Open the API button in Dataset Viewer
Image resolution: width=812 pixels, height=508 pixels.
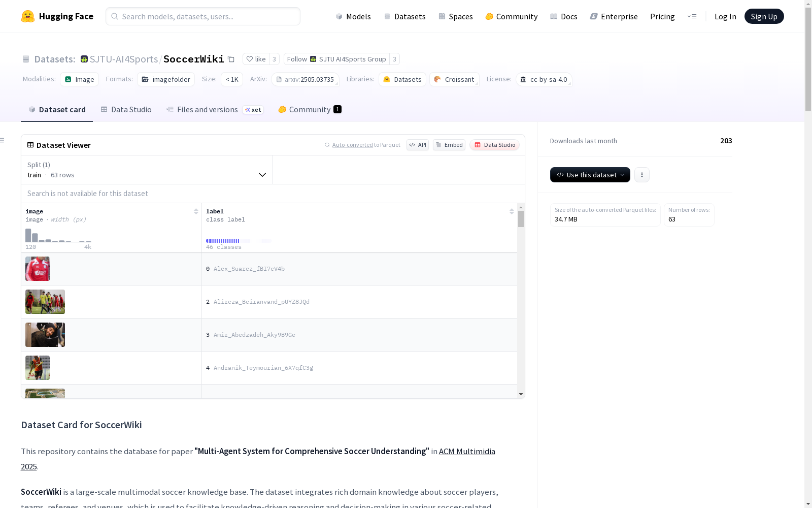click(x=418, y=145)
